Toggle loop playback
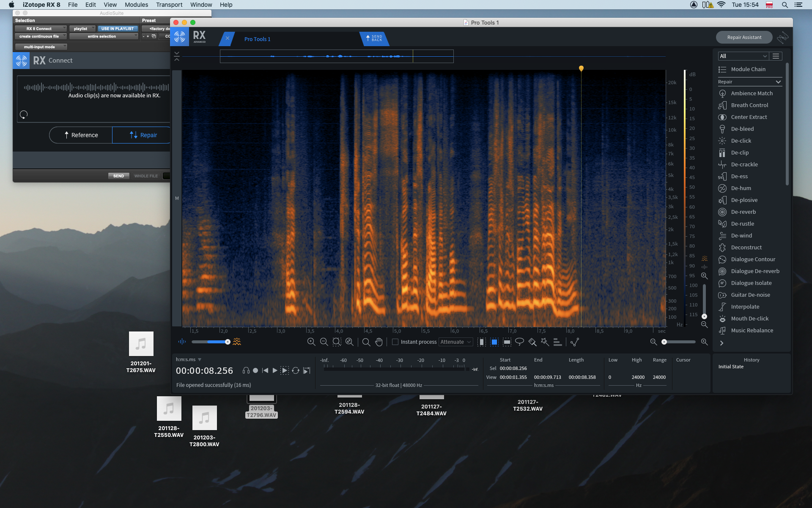Screen dimensions: 812x508 coord(296,370)
